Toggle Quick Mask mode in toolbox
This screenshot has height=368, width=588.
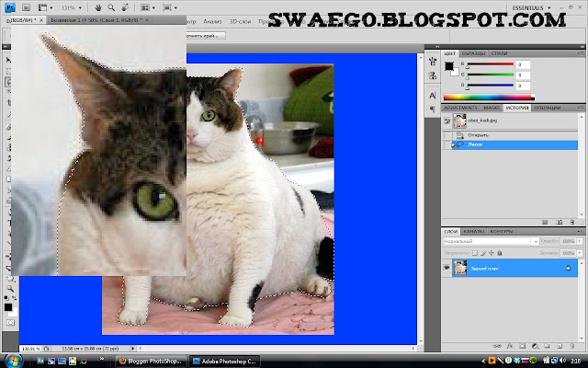(x=10, y=323)
